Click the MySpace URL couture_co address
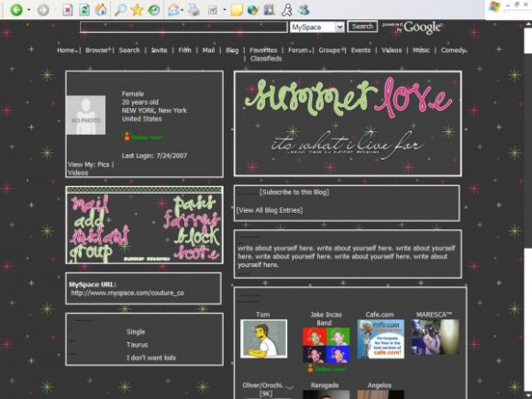 coord(127,293)
